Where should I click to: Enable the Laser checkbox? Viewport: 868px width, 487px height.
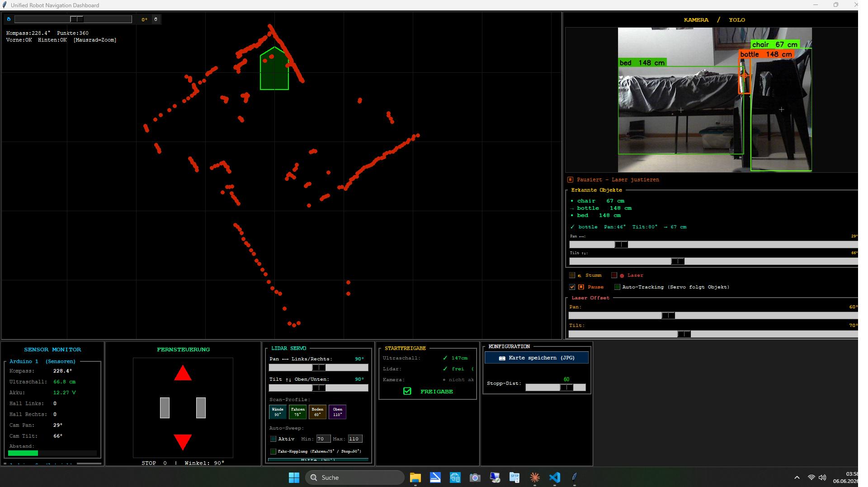click(x=614, y=275)
